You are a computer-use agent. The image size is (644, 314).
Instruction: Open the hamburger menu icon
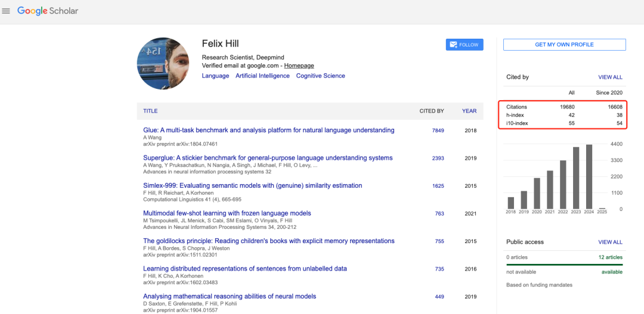pyautogui.click(x=6, y=11)
